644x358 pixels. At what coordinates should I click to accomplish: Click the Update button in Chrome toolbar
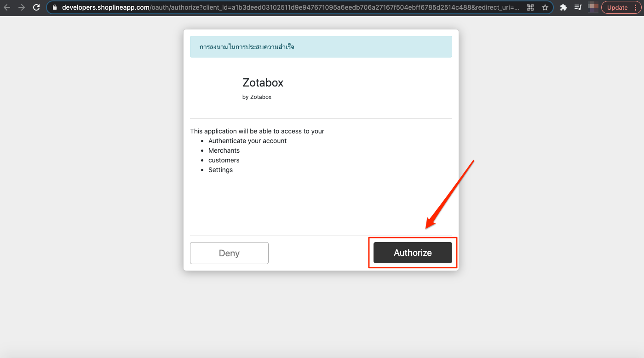click(x=617, y=7)
